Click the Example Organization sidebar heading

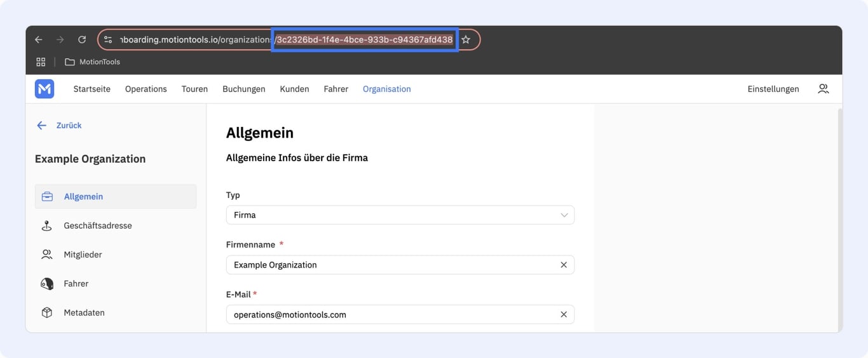click(x=90, y=159)
